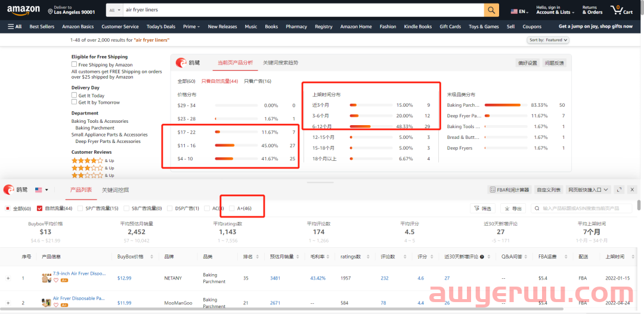Select 只看广告(16) filter tab
644x314 pixels.
coord(258,81)
